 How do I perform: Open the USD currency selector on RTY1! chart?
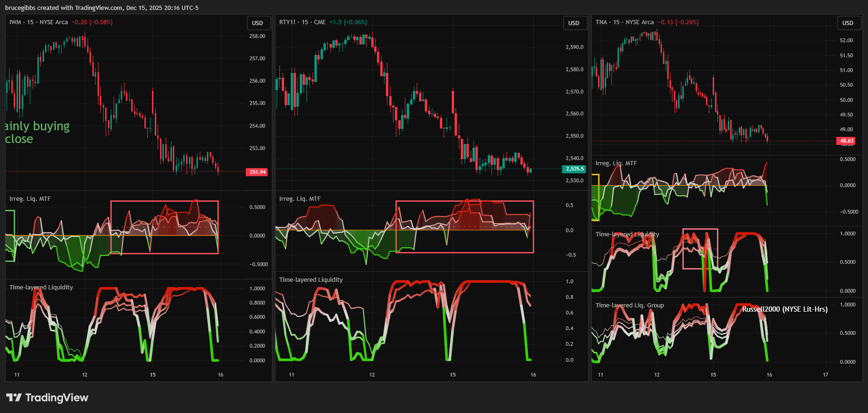coord(574,23)
